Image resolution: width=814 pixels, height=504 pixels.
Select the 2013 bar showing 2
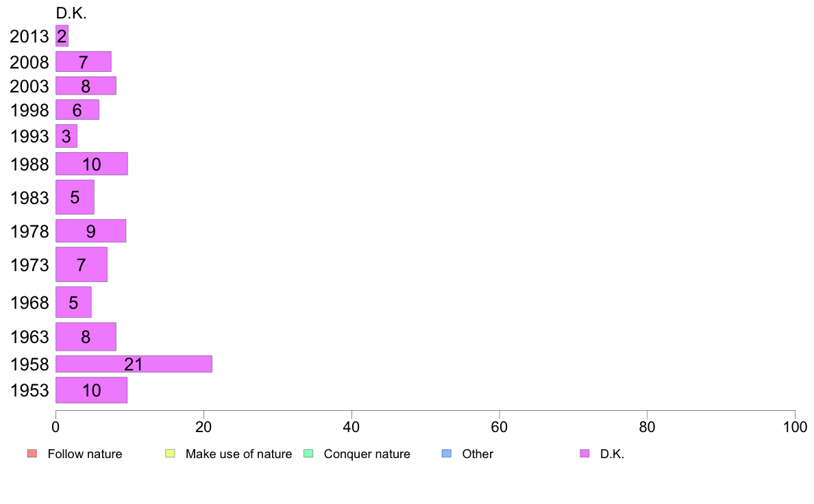(62, 36)
